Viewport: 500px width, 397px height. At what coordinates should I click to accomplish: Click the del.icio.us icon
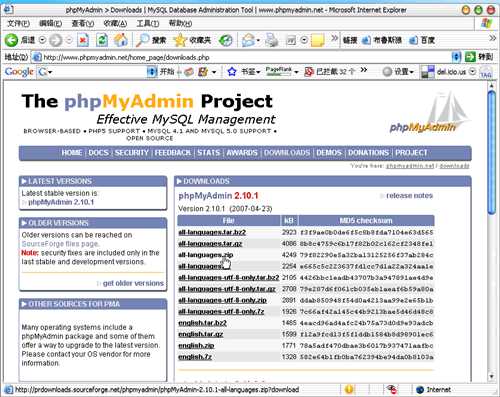tap(427, 72)
